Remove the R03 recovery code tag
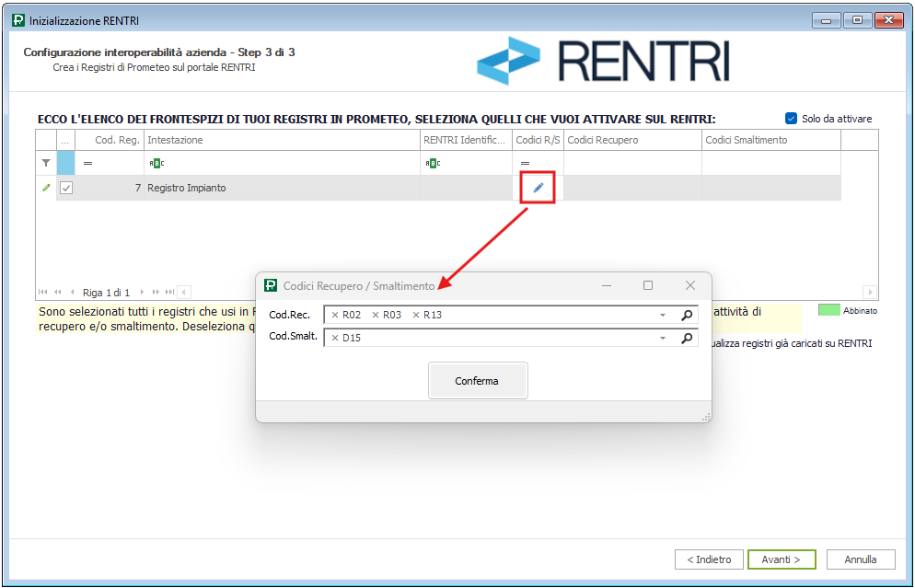 pyautogui.click(x=376, y=316)
